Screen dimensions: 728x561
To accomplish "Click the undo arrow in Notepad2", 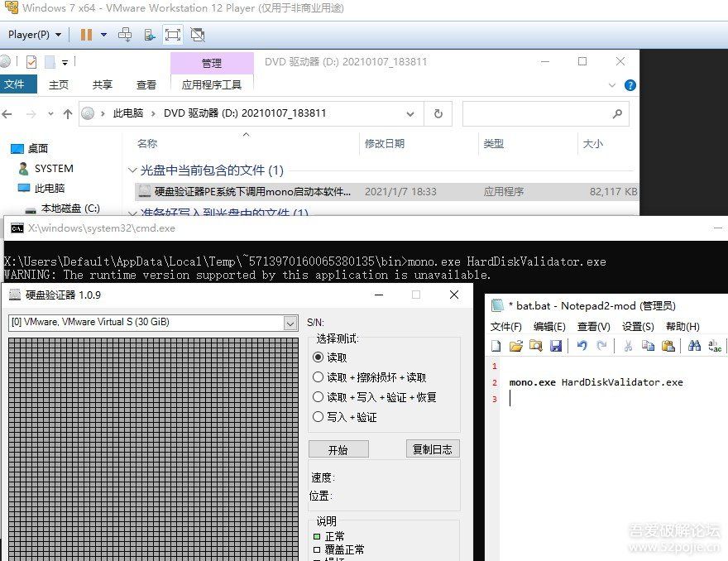I will click(x=582, y=346).
